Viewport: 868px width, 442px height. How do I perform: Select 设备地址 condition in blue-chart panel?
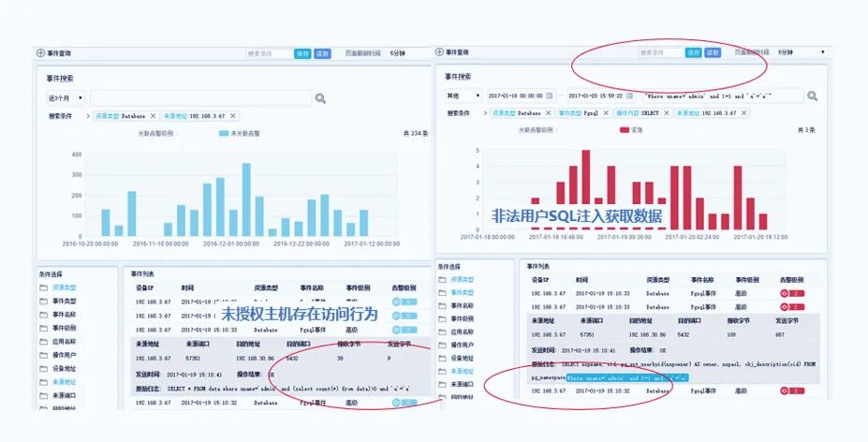65,368
